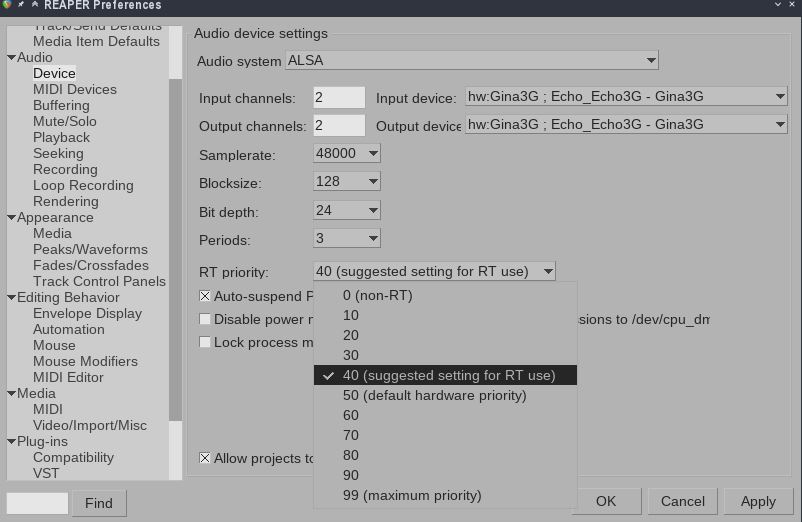Image resolution: width=802 pixels, height=522 pixels.
Task: Collapse the Appearance tree section
Action: 11,218
